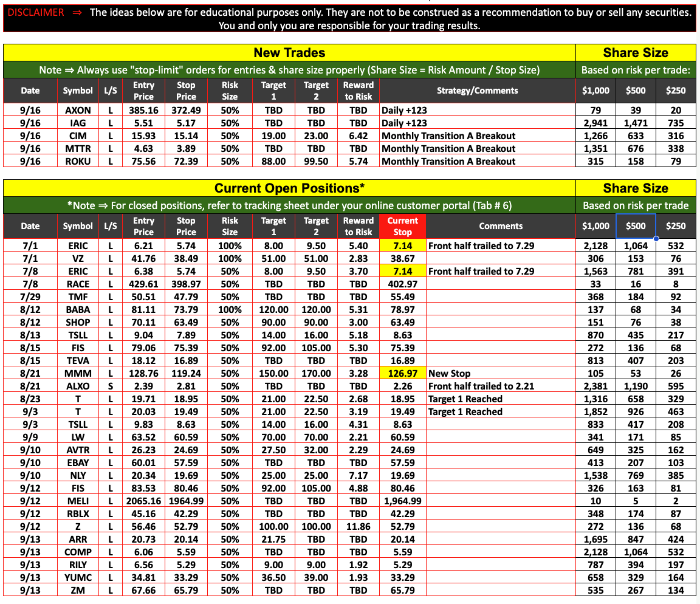Click the "New Trades" yellow title header
The width and height of the screenshot is (700, 604).
[x=289, y=53]
